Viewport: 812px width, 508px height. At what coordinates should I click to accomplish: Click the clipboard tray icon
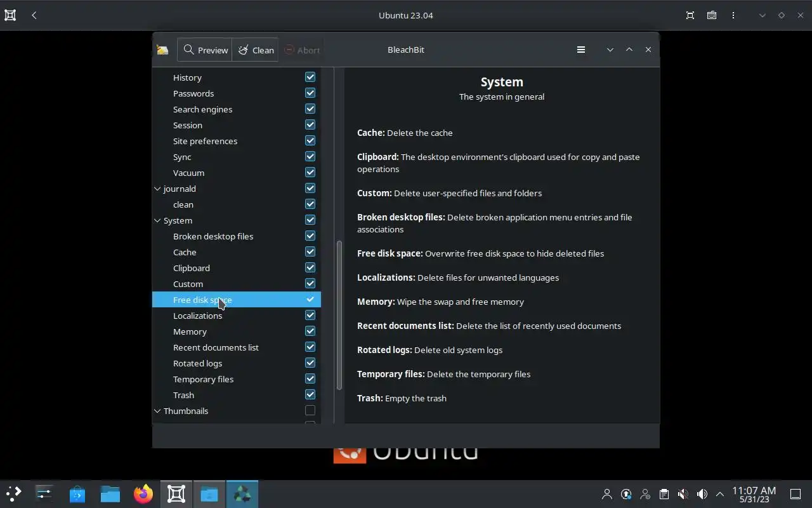(x=664, y=494)
